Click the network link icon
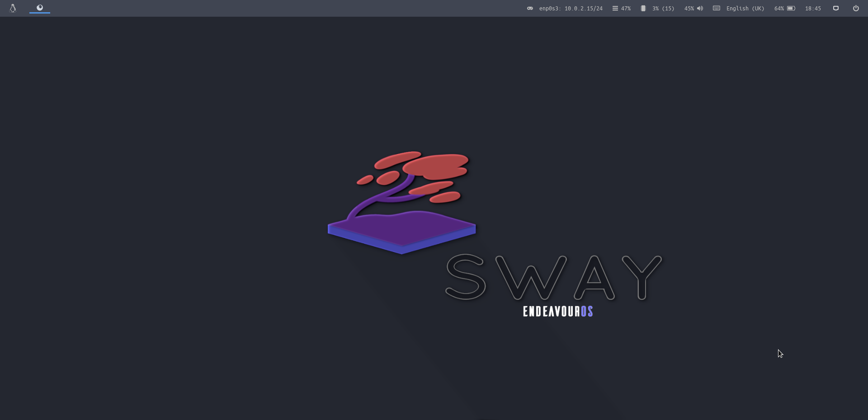This screenshot has width=868, height=420. 530,8
